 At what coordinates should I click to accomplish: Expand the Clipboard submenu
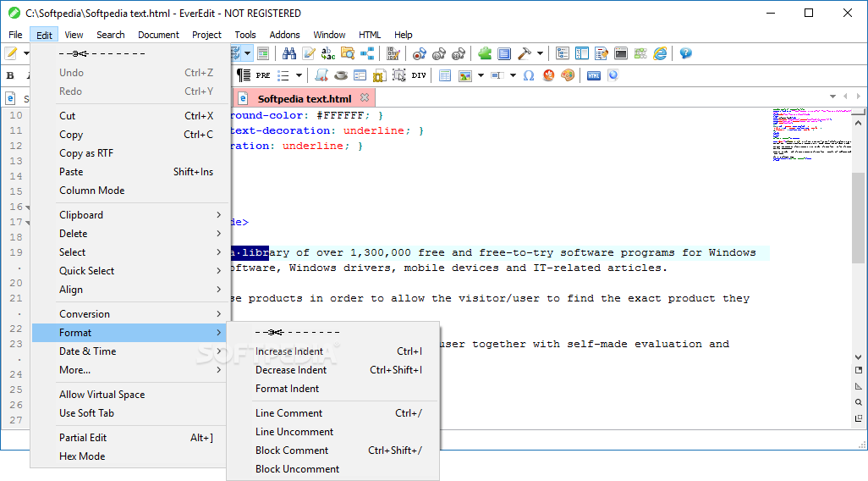coord(130,214)
